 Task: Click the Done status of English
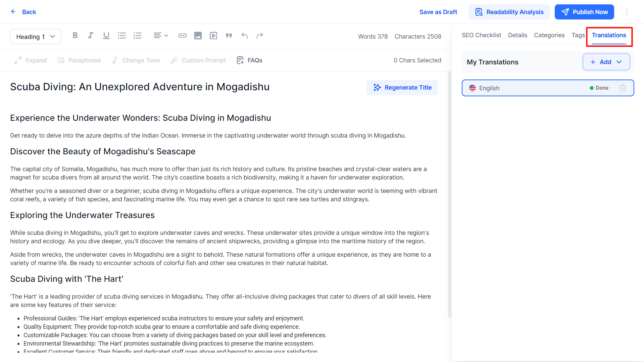(x=599, y=88)
